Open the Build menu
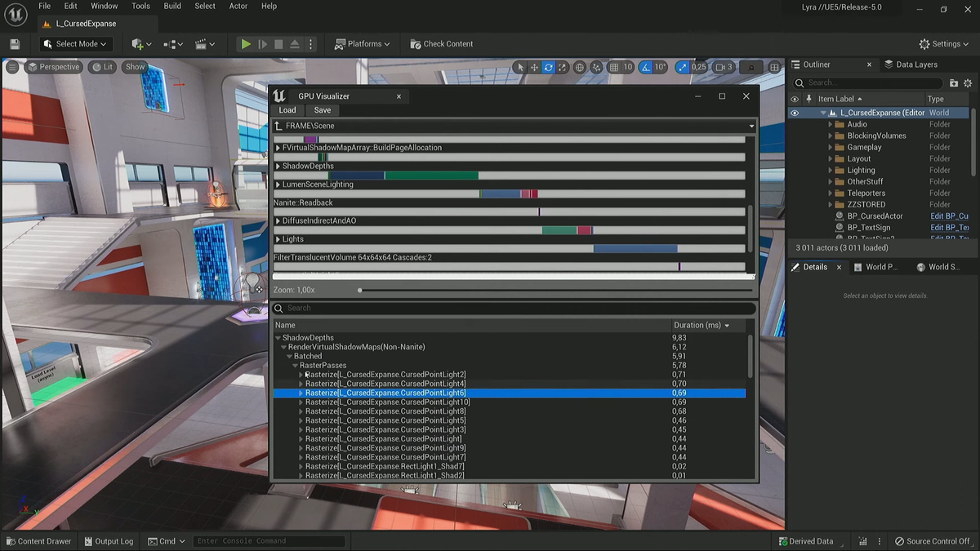 pos(172,6)
